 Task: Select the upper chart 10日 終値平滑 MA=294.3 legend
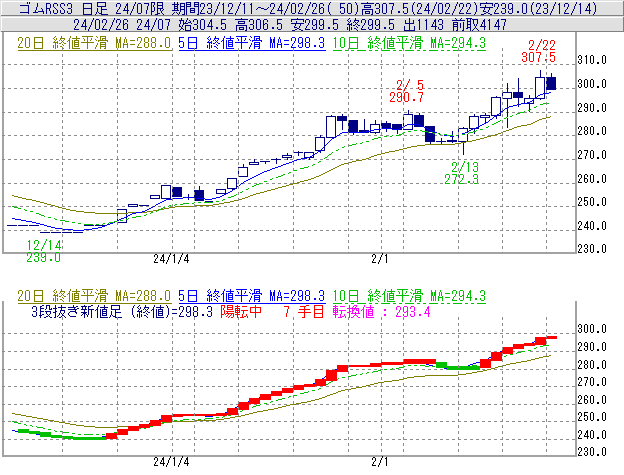410,43
